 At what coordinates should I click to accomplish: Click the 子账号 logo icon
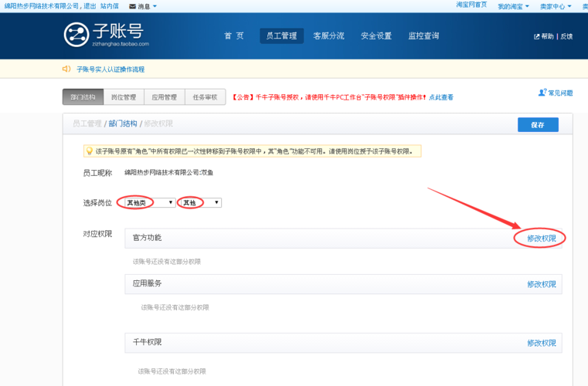click(x=76, y=35)
